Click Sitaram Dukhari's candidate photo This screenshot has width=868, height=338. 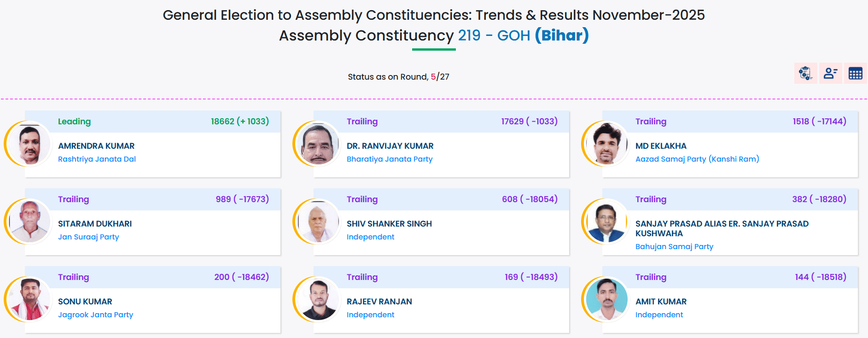30,222
